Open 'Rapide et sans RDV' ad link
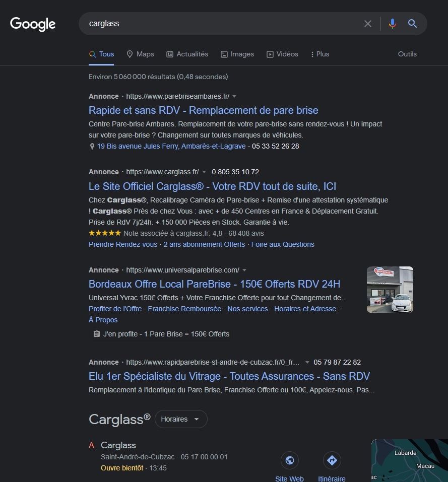The image size is (448, 482). 203,110
